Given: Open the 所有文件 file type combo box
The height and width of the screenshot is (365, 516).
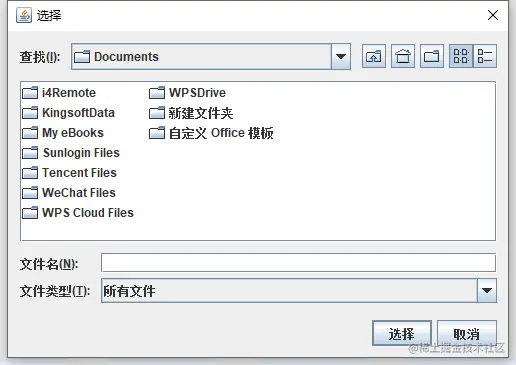Looking at the screenshot, I should (x=299, y=291).
